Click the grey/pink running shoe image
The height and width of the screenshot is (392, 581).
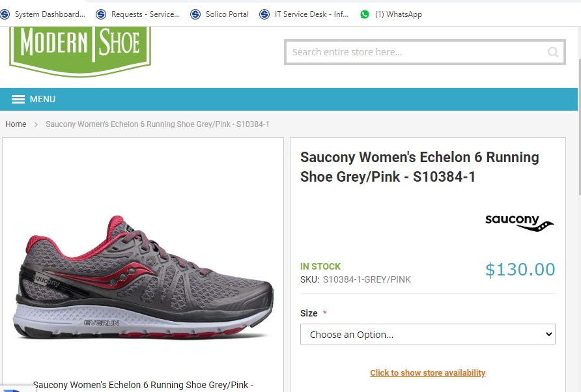[143, 277]
